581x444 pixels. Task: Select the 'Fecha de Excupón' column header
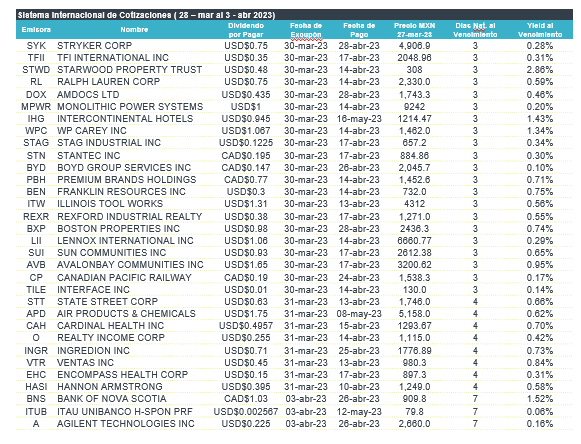tap(306, 30)
